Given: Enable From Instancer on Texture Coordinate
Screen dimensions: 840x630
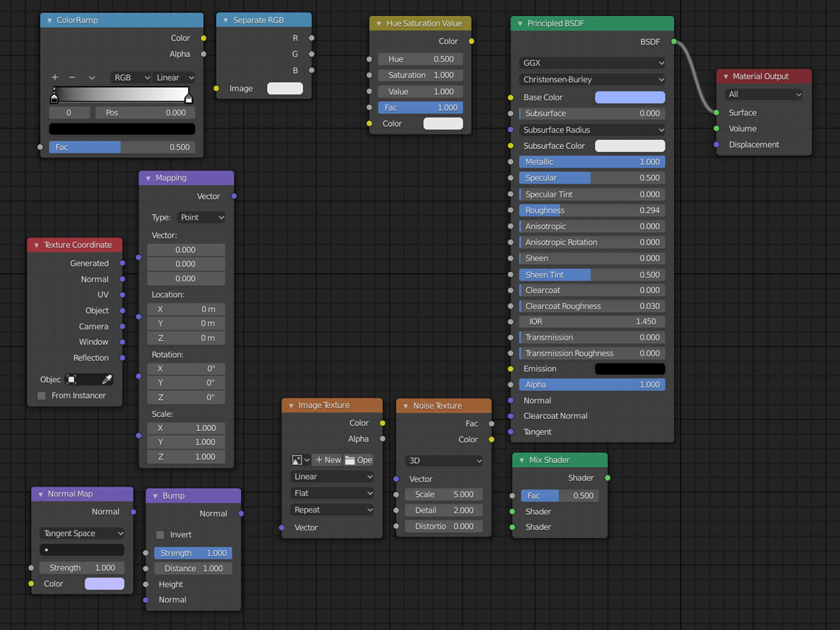Looking at the screenshot, I should (x=41, y=396).
